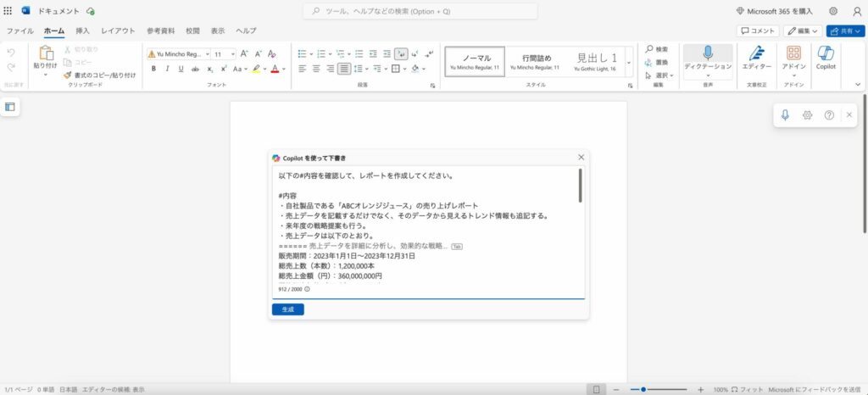The image size is (868, 395).
Task: Click the Numbering list icon
Action: tap(321, 53)
